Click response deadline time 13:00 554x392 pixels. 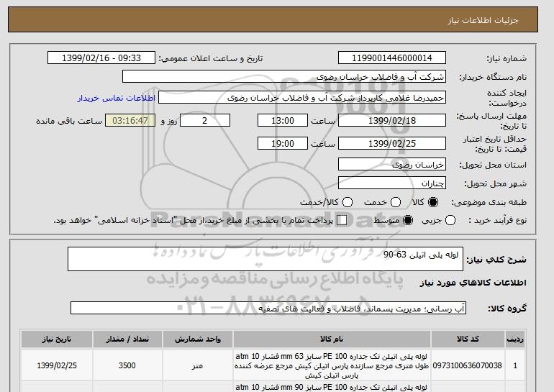pyautogui.click(x=283, y=120)
